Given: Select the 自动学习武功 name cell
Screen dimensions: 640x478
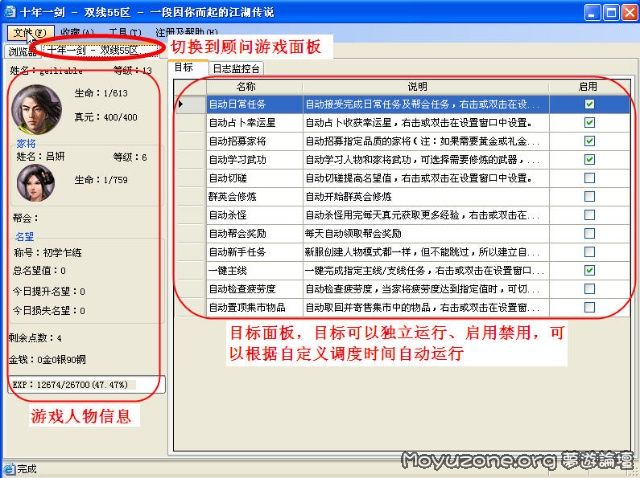Looking at the screenshot, I should coord(254,159).
